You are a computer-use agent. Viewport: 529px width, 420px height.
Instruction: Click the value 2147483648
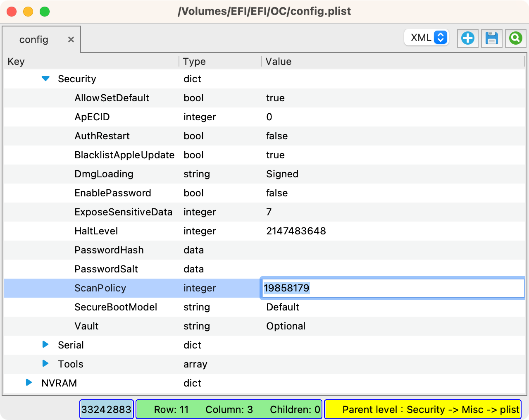296,231
